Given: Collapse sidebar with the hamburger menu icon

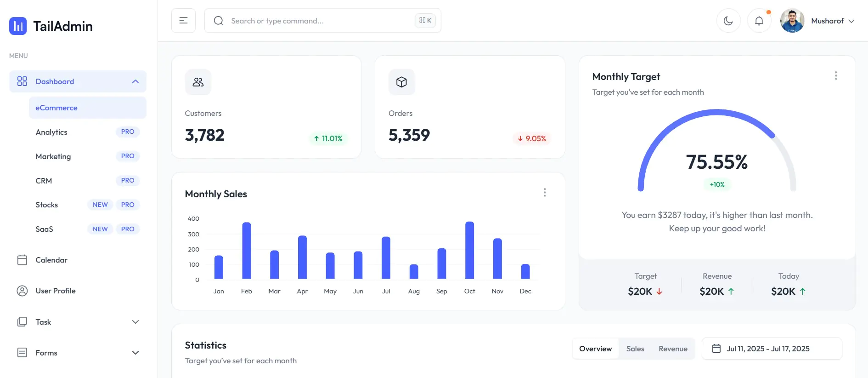Looking at the screenshot, I should click(x=183, y=21).
